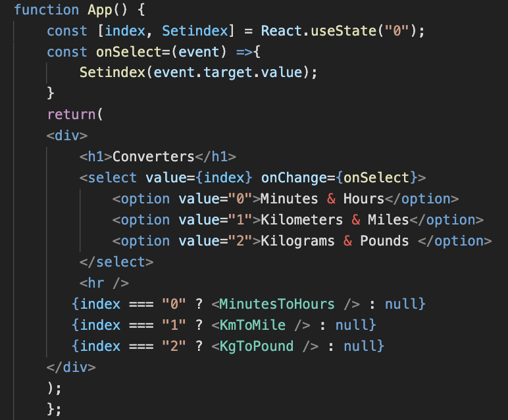The image size is (508, 420).
Task: Click the 'useState' call
Action: click(343, 31)
